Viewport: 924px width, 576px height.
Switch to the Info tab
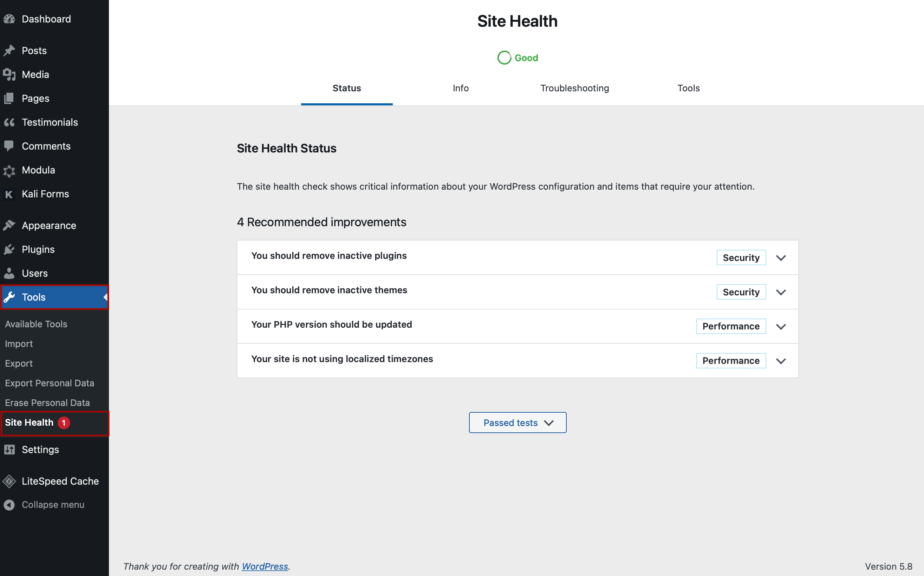460,88
